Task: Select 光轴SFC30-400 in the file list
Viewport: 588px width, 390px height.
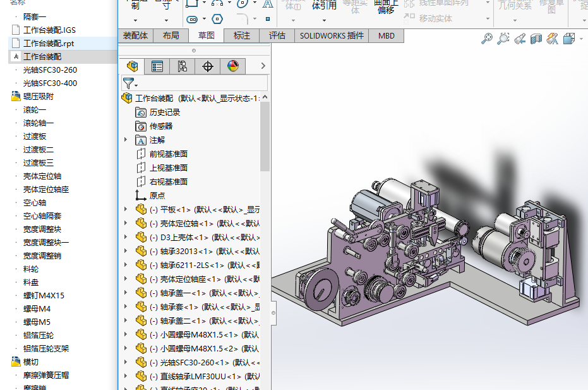Action: pyautogui.click(x=50, y=83)
